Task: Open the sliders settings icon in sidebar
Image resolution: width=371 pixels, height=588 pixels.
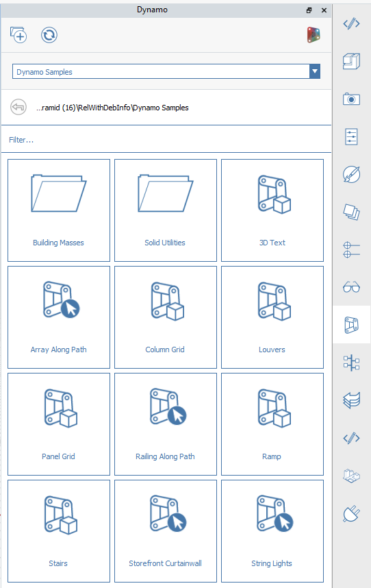Action: coord(351,136)
